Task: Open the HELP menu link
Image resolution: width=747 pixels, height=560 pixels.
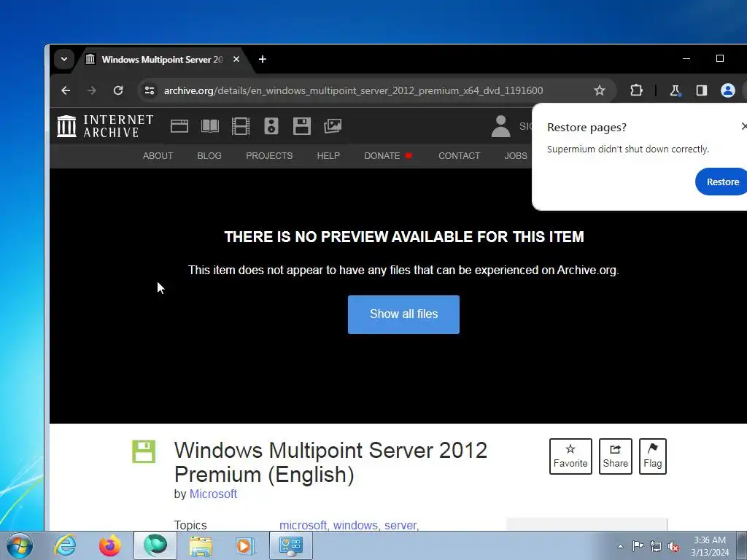Action: (328, 156)
